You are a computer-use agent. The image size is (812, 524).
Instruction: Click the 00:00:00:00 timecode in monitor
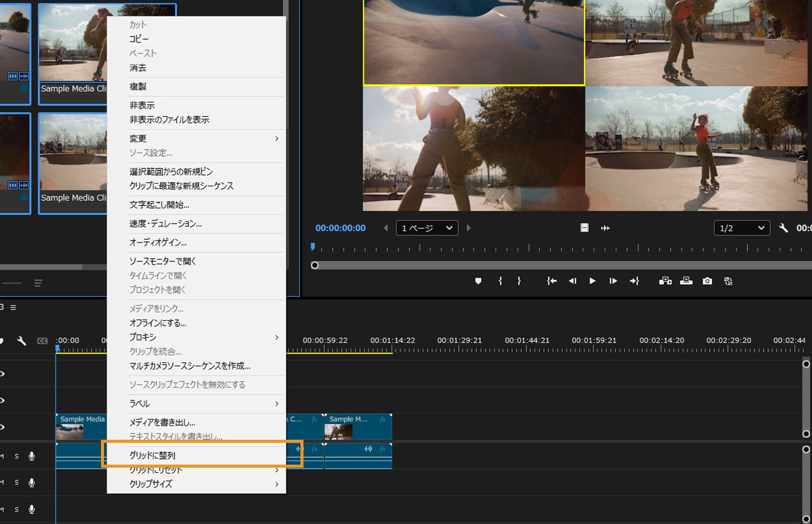pyautogui.click(x=341, y=228)
